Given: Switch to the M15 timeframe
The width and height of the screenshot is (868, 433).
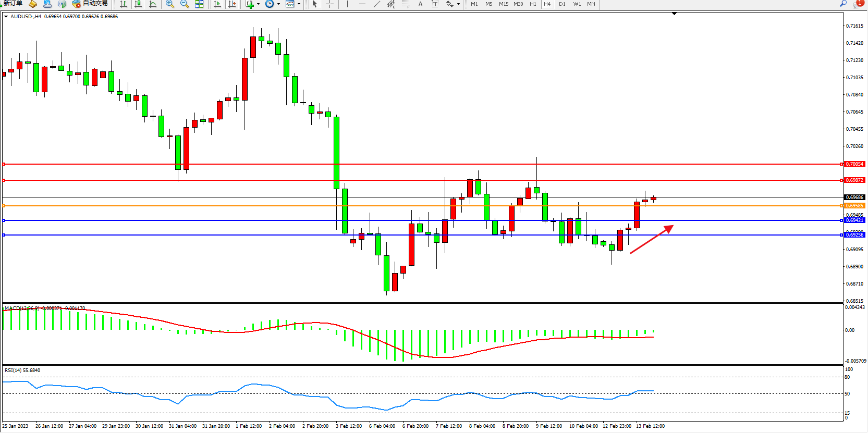Looking at the screenshot, I should click(x=503, y=4).
